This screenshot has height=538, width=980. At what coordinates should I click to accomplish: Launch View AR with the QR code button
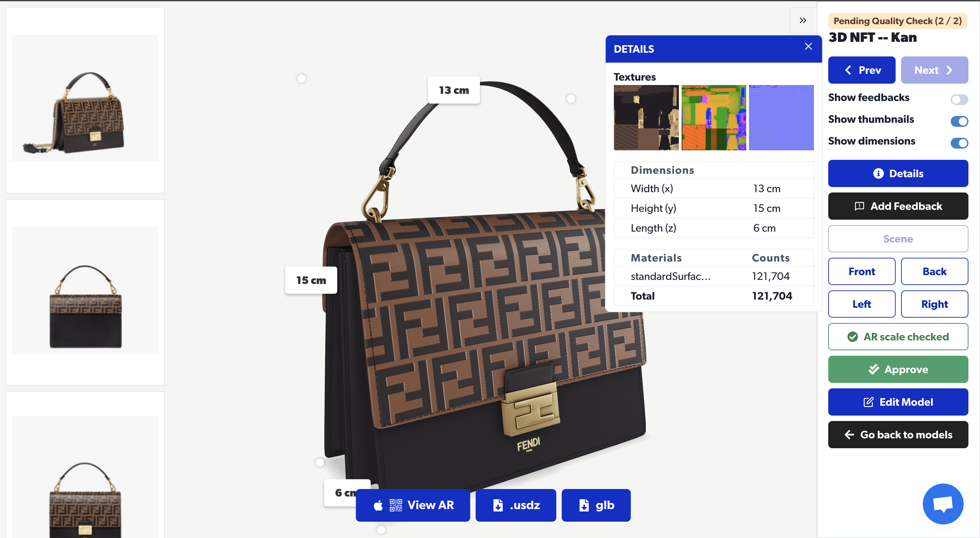[413, 505]
